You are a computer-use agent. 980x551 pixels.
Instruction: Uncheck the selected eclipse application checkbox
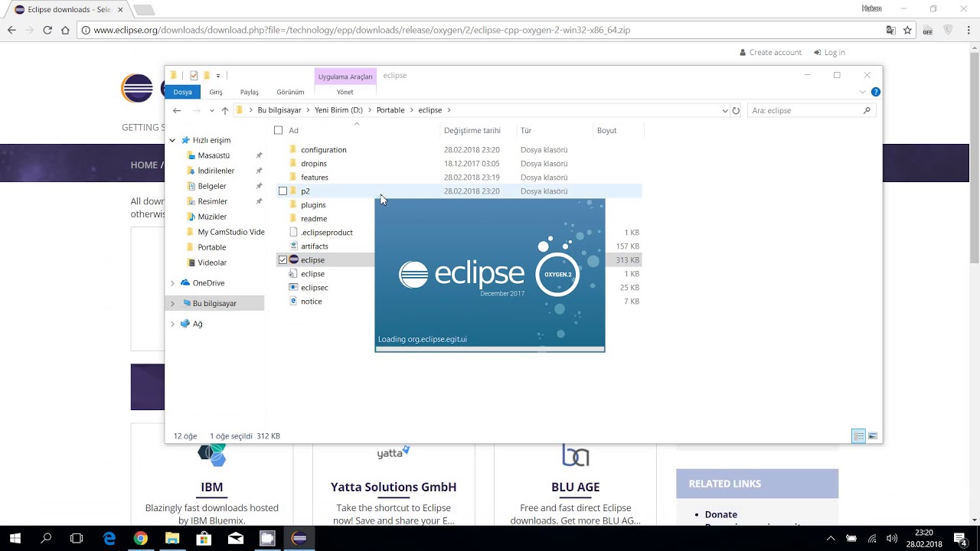click(x=283, y=260)
